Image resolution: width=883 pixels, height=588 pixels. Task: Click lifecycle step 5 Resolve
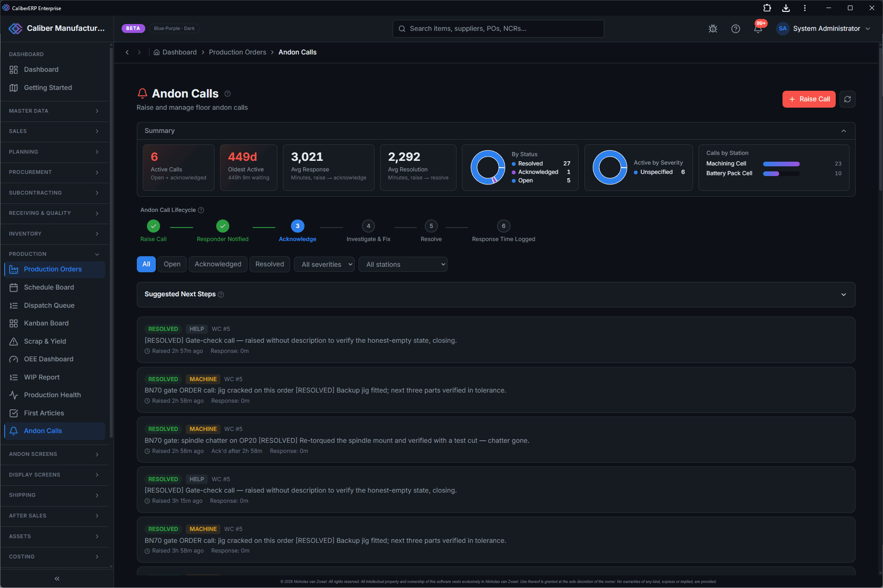coord(431,231)
